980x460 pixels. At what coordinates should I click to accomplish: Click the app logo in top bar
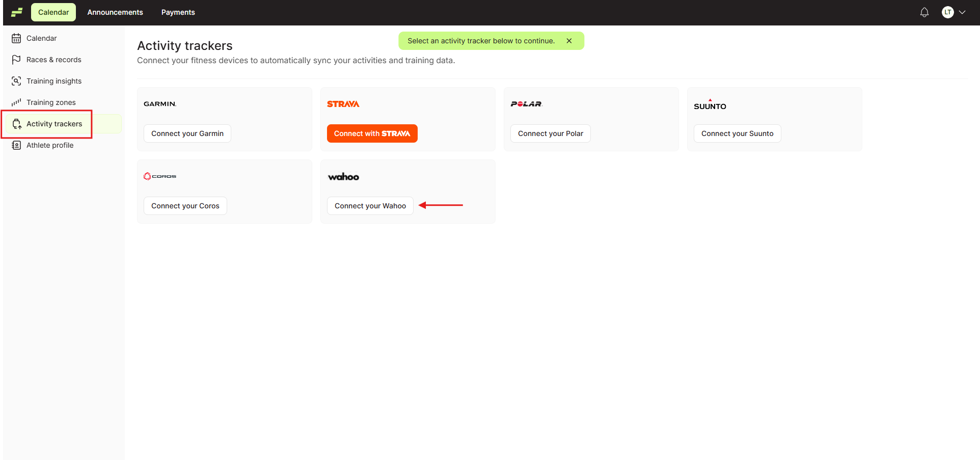17,12
